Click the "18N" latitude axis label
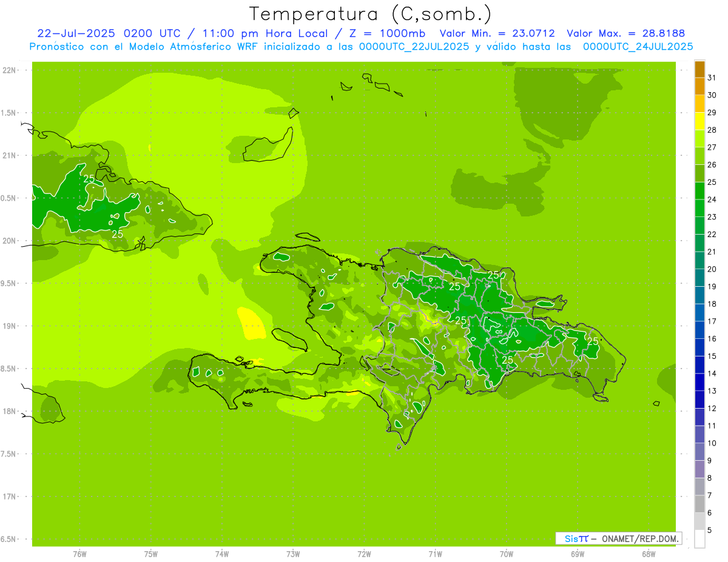 (10, 411)
